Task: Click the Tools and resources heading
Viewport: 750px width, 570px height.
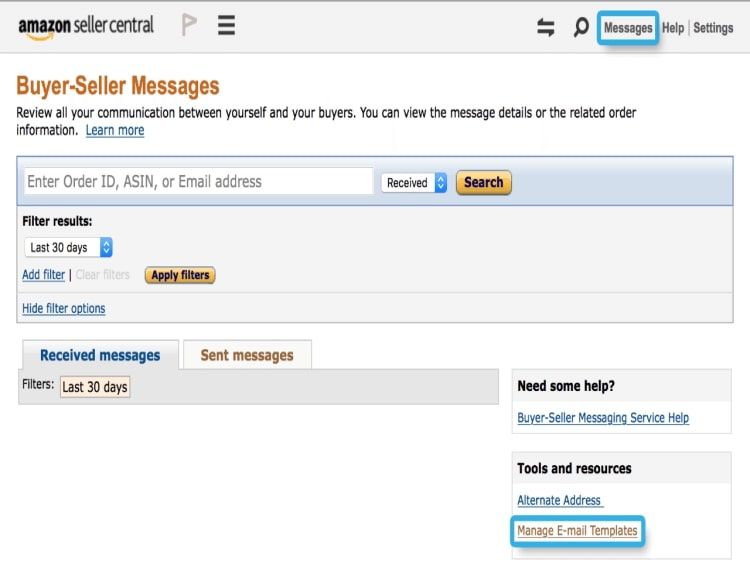Action: [x=574, y=468]
